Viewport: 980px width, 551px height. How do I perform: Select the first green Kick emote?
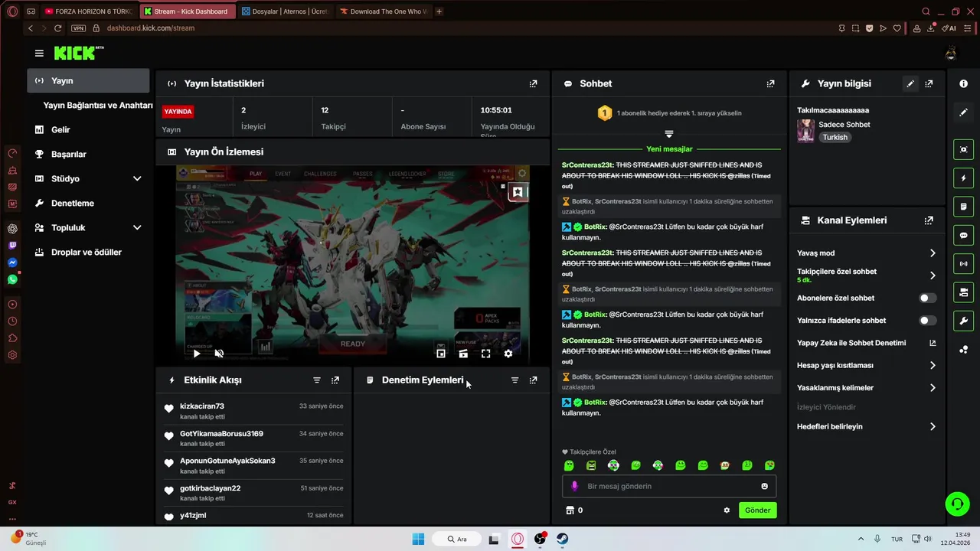coord(569,465)
